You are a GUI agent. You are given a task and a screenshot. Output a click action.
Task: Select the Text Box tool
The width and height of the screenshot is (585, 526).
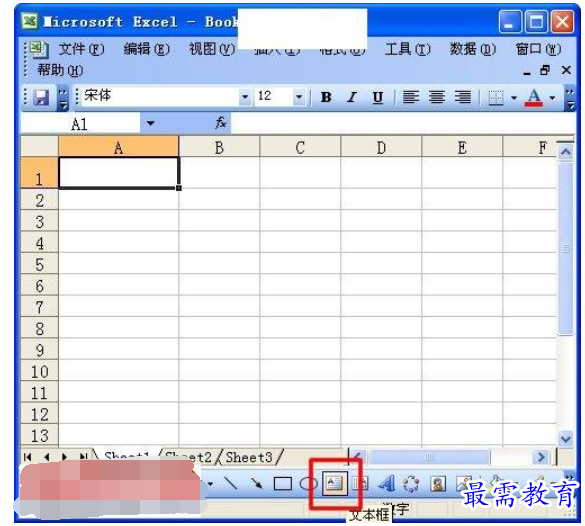click(x=334, y=483)
